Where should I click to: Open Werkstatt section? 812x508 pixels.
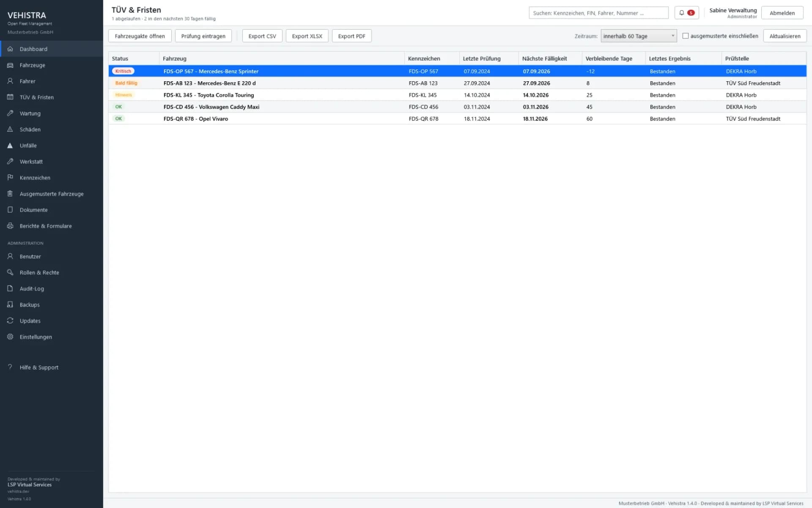(x=52, y=162)
